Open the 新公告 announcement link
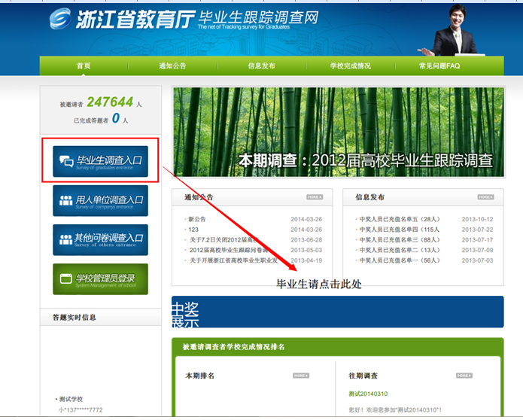 (197, 220)
